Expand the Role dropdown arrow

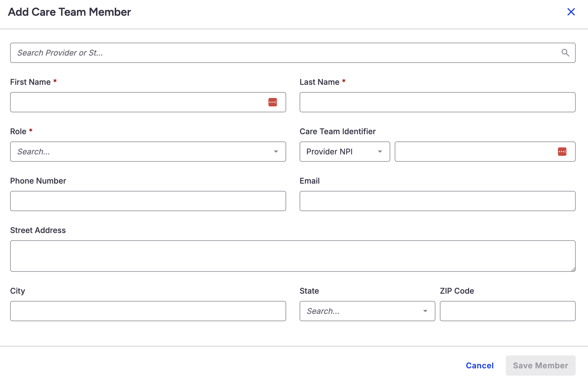coord(276,152)
